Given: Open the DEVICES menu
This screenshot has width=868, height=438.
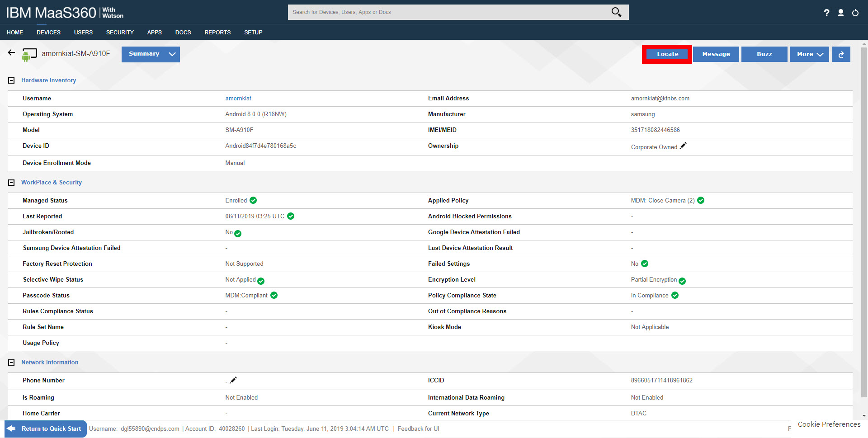Looking at the screenshot, I should [48, 33].
